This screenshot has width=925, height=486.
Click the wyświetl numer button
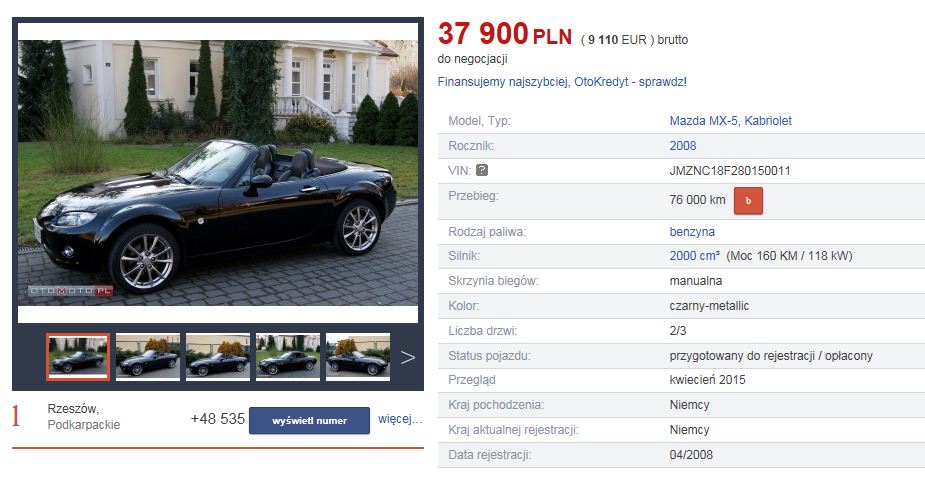point(309,421)
